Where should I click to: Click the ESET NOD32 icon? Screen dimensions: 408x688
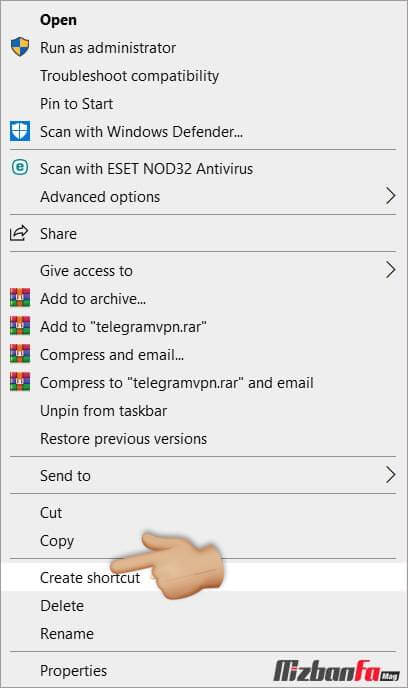click(20, 167)
